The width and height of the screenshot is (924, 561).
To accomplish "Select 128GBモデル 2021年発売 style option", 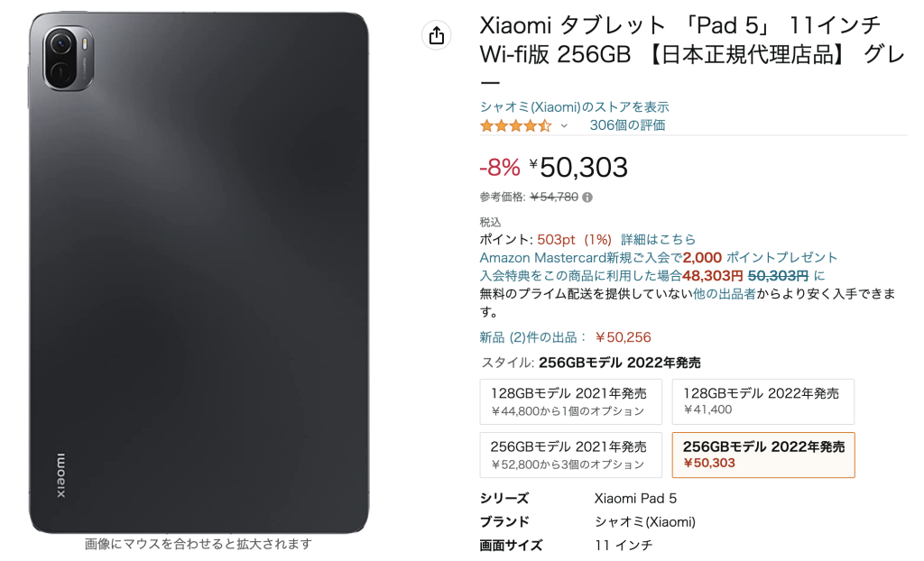I will [570, 401].
